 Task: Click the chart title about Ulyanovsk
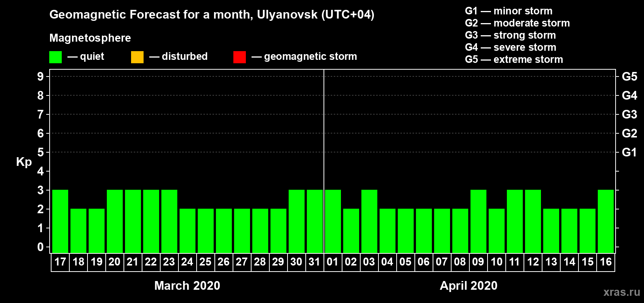click(x=212, y=15)
